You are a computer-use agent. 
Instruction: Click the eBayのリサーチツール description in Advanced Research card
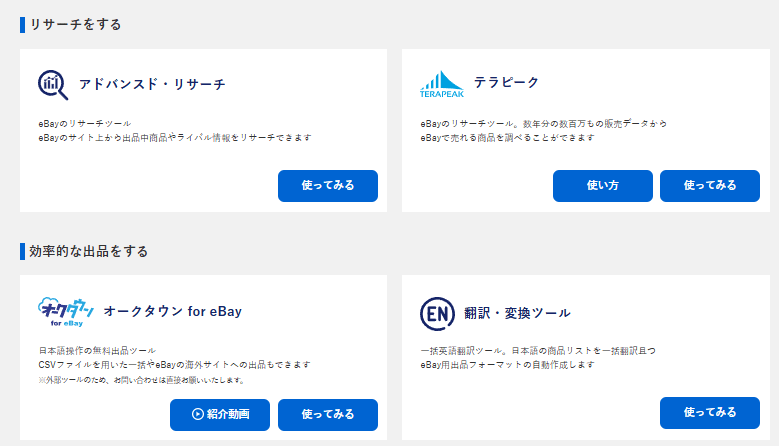pos(85,123)
